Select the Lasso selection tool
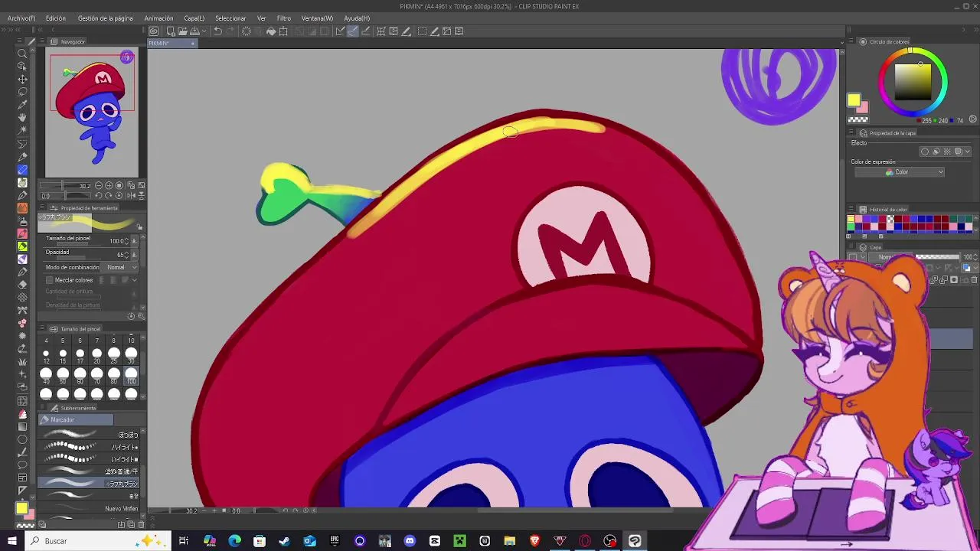The image size is (980, 551). (x=22, y=92)
